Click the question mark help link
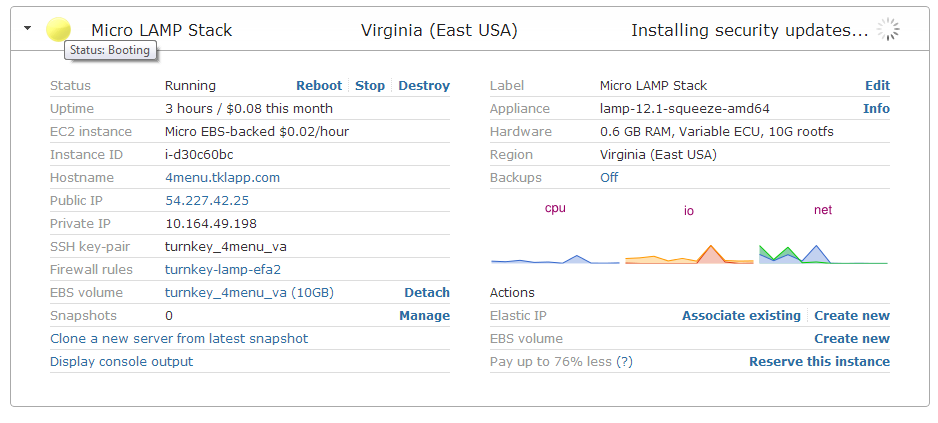Screen dimensions: 938x423 pos(624,362)
